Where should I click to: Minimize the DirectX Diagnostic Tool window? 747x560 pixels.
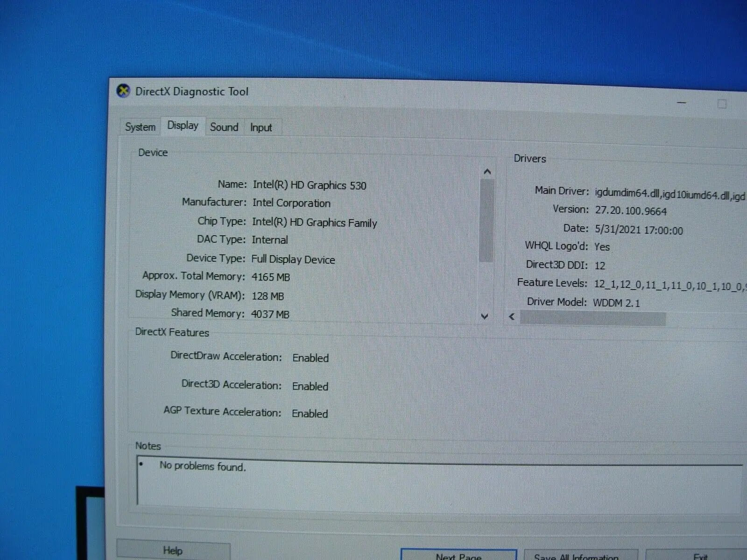682,102
